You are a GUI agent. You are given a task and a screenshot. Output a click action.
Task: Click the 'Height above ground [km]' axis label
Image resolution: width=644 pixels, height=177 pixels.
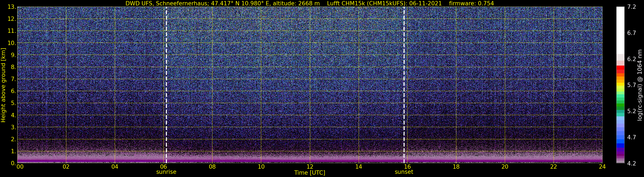(3, 85)
